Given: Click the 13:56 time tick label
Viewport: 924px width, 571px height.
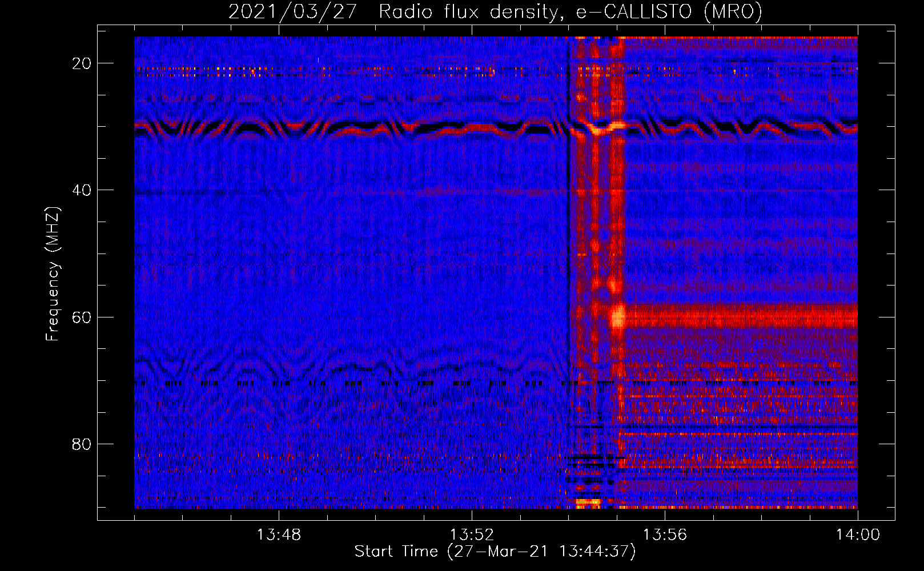Looking at the screenshot, I should pos(665,535).
